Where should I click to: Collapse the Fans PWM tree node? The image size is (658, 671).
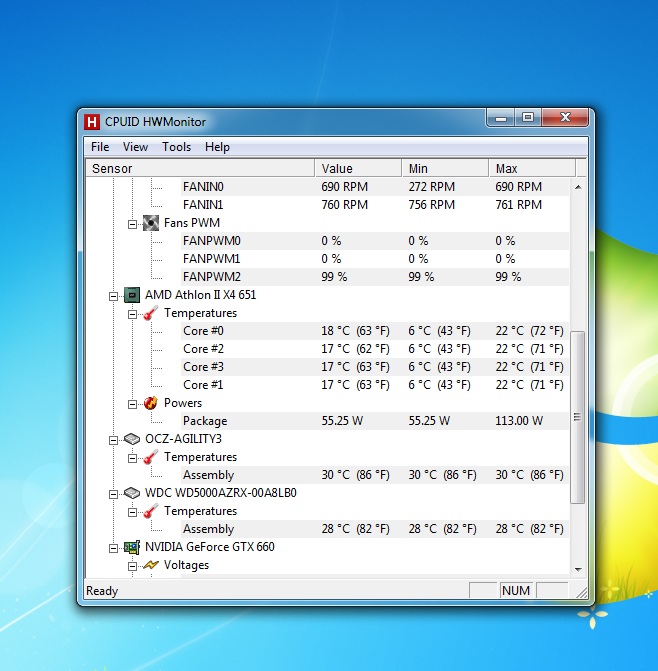132,223
